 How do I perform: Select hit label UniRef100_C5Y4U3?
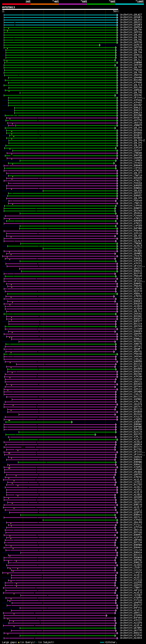point(131,163)
